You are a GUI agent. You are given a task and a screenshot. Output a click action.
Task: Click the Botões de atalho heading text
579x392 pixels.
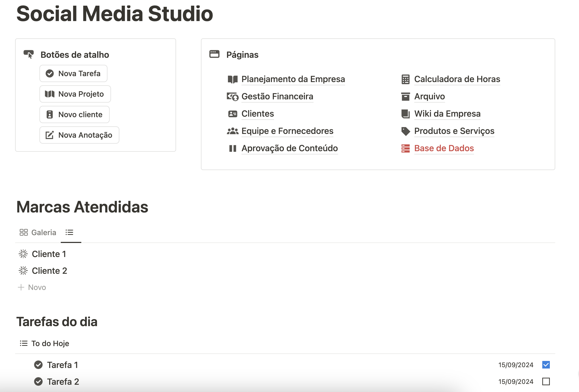click(x=75, y=55)
